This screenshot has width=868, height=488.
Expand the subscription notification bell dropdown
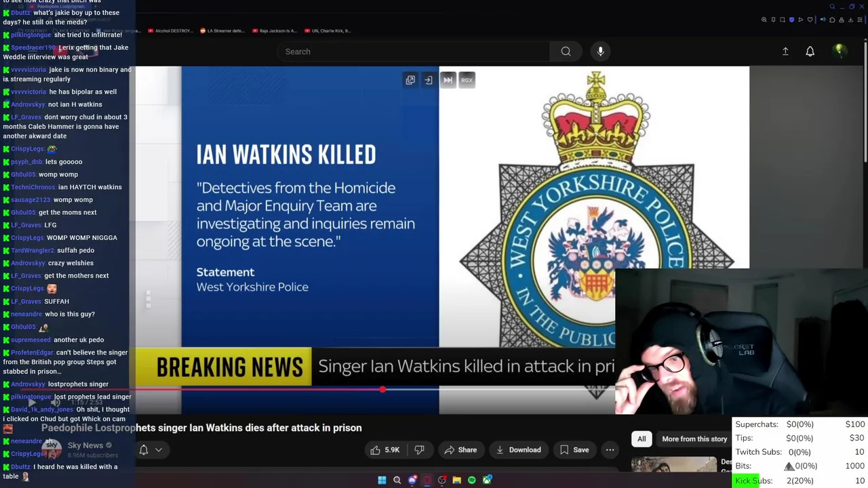151,450
